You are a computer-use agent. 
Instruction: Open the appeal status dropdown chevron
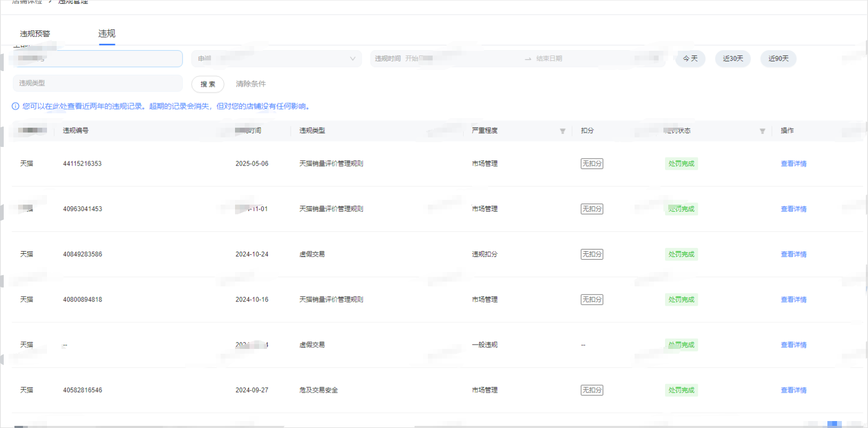pos(353,59)
